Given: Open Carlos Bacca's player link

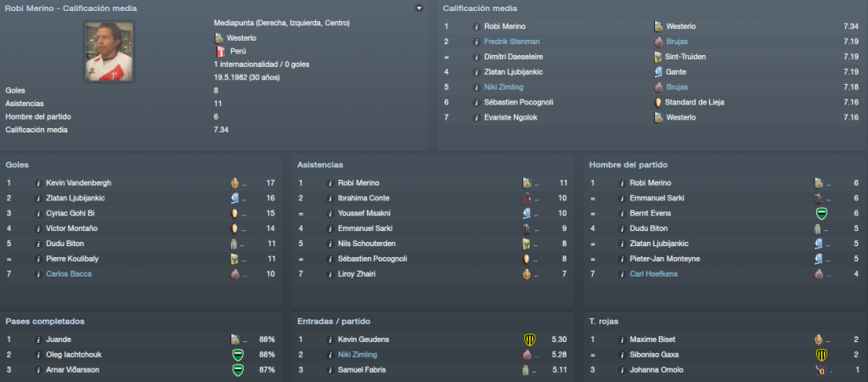Looking at the screenshot, I should pos(69,274).
